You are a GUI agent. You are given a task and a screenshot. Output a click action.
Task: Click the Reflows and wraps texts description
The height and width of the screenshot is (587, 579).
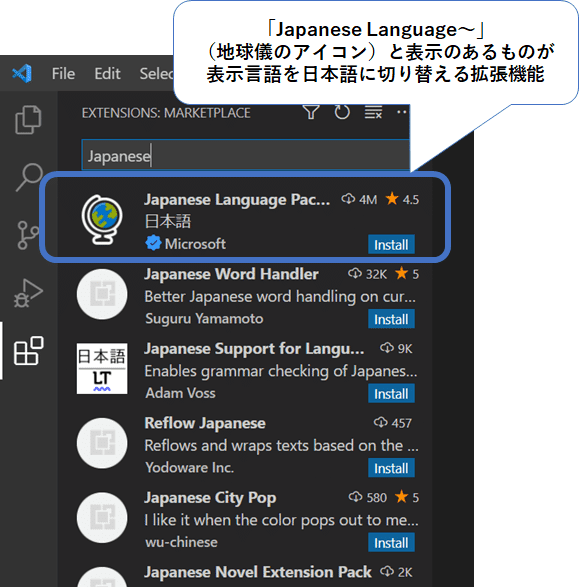(282, 445)
